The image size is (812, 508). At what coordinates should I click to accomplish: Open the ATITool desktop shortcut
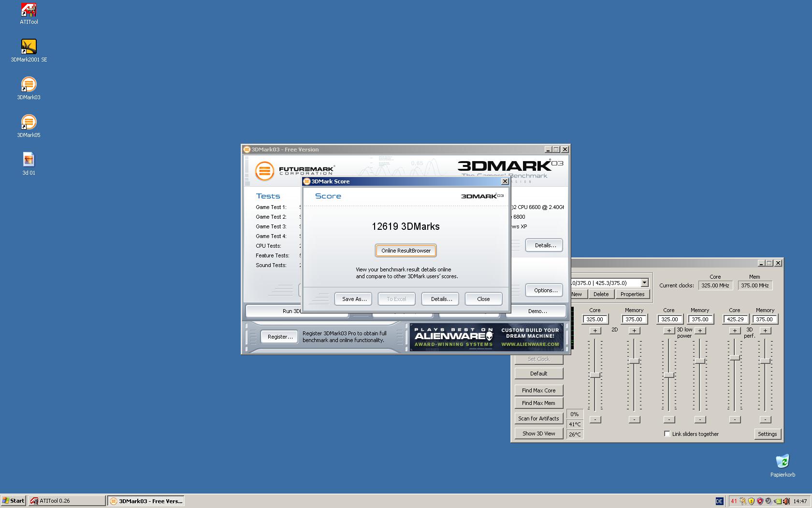click(x=29, y=14)
